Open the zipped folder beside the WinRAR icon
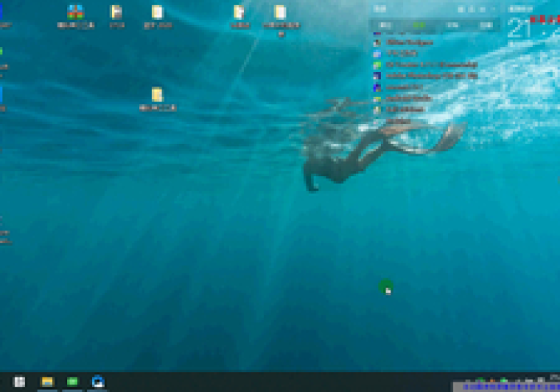 117,13
